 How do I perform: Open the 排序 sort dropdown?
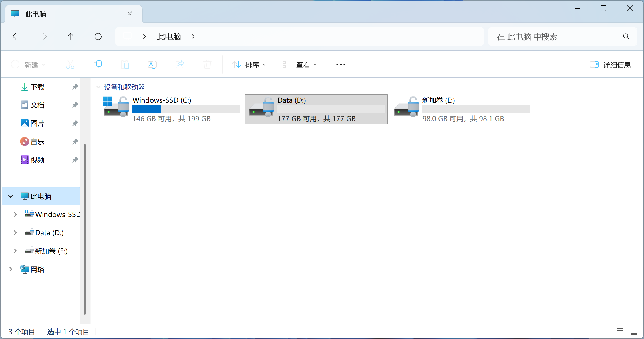pos(249,65)
